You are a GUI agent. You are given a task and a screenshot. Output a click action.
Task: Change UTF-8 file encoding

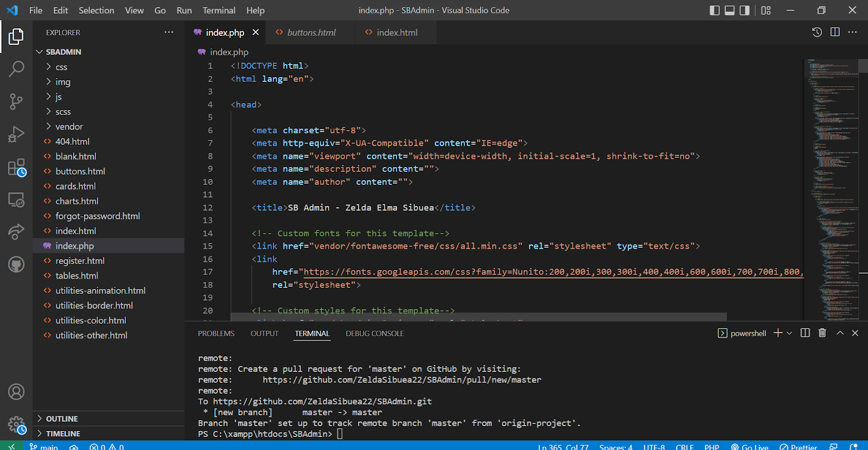pyautogui.click(x=654, y=446)
